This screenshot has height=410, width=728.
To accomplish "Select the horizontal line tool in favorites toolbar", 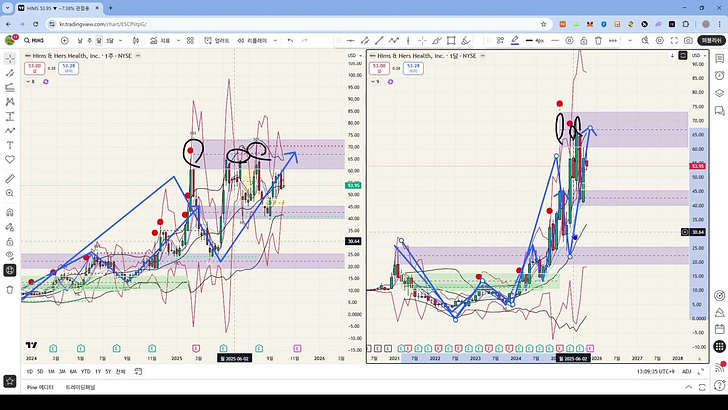I will click(x=351, y=41).
